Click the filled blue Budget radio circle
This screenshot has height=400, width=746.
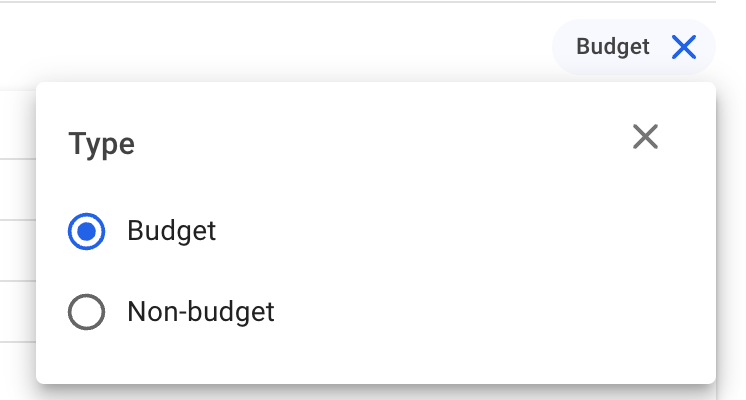tap(87, 232)
